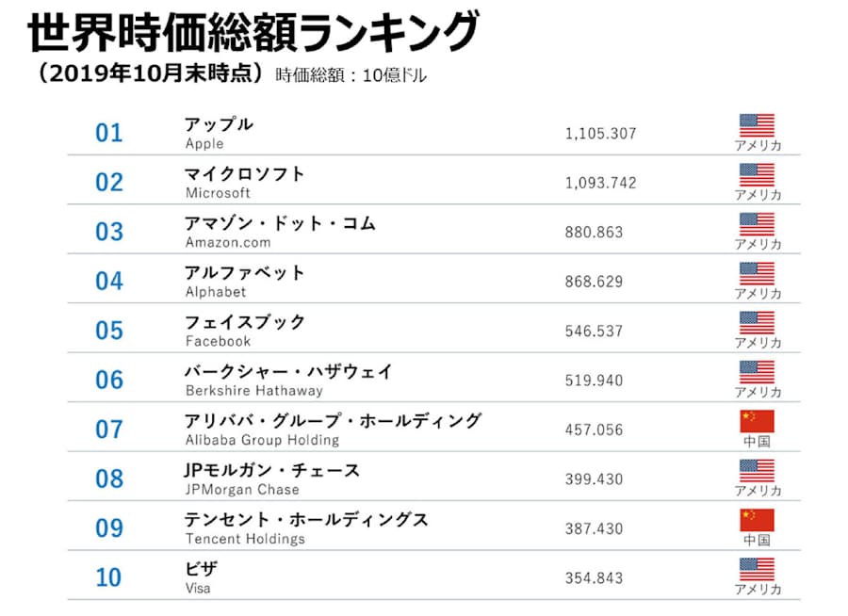Screen dimensions: 848x616
Task: Click rank number 04
Action: click(x=109, y=282)
